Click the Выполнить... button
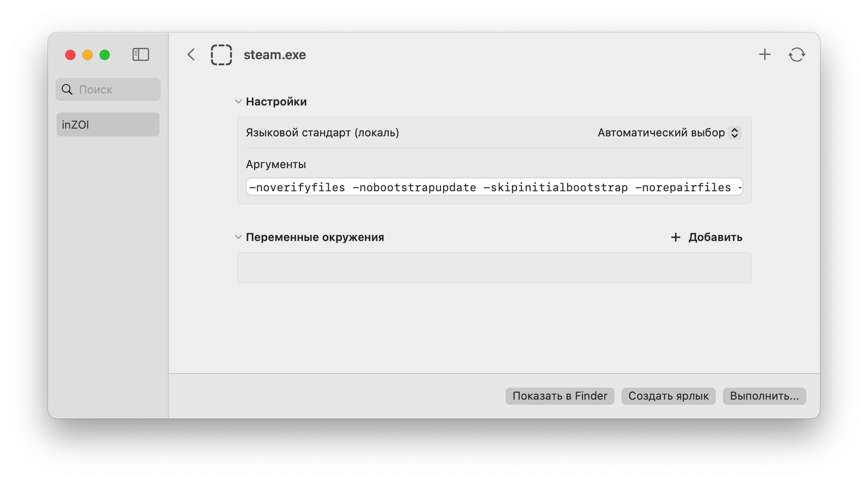Viewport: 868px width, 482px height. click(764, 396)
